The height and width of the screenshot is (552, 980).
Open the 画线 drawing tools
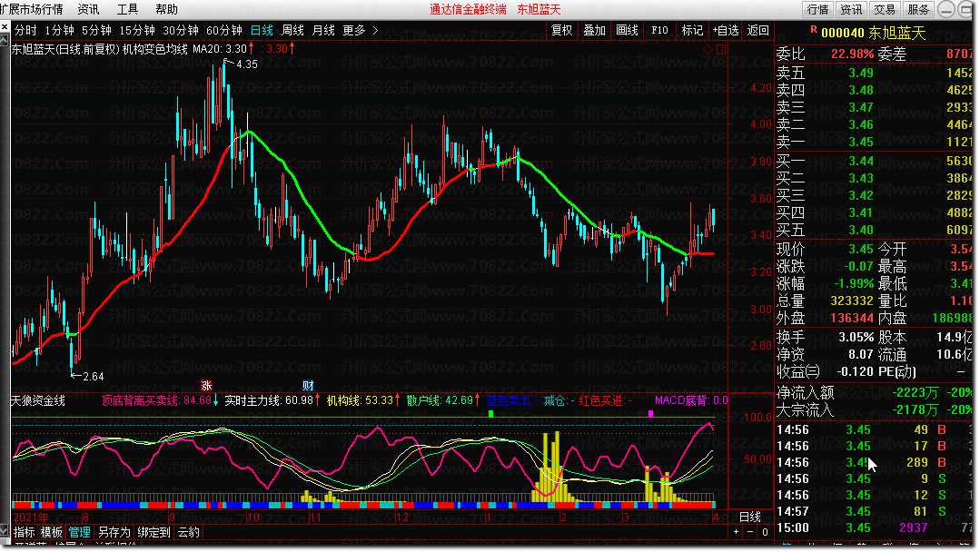(x=627, y=30)
